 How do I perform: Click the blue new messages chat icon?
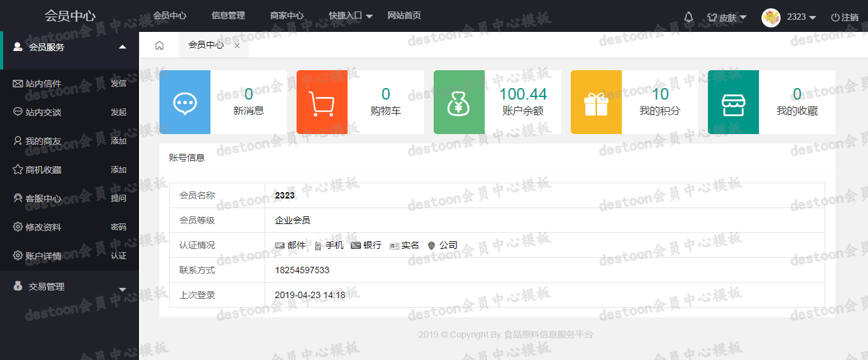[185, 102]
